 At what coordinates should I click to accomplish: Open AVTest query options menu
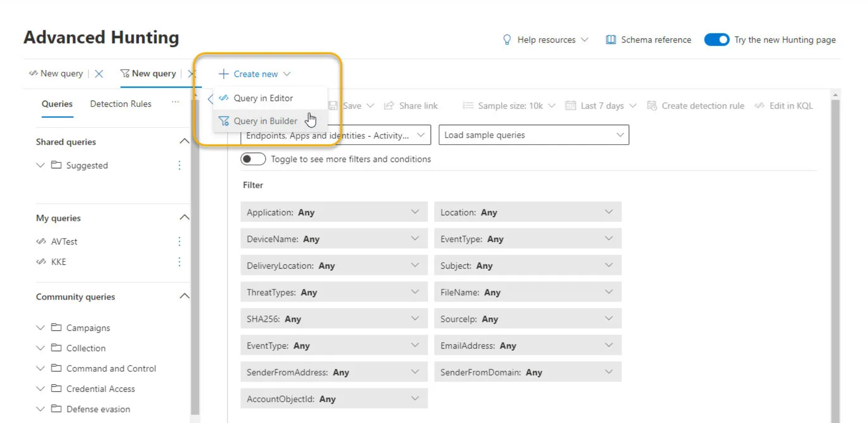(180, 241)
